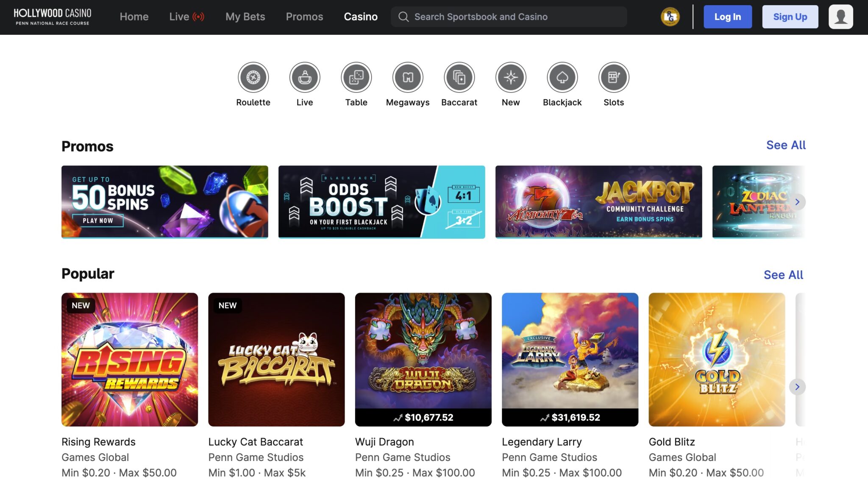Image resolution: width=868 pixels, height=489 pixels.
Task: Open the New games sparkle icon
Action: tap(511, 77)
